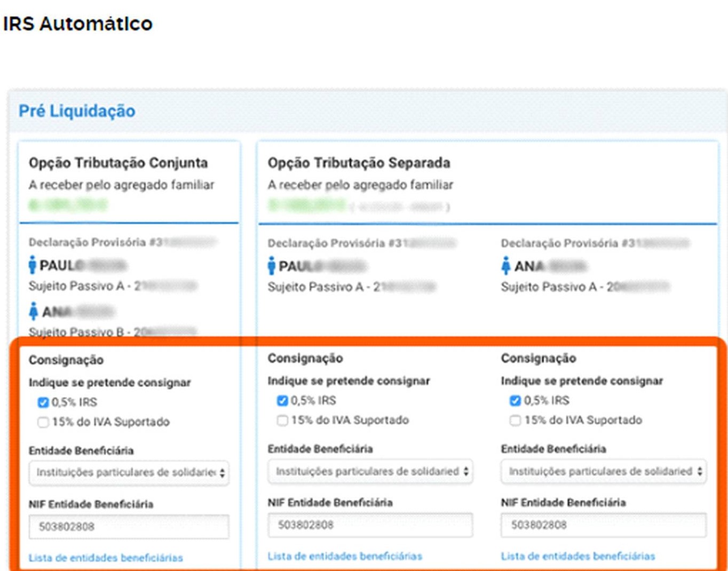Check 15% do IVA Suportado for ANA's separate declaration
The image size is (728, 571).
(515, 421)
